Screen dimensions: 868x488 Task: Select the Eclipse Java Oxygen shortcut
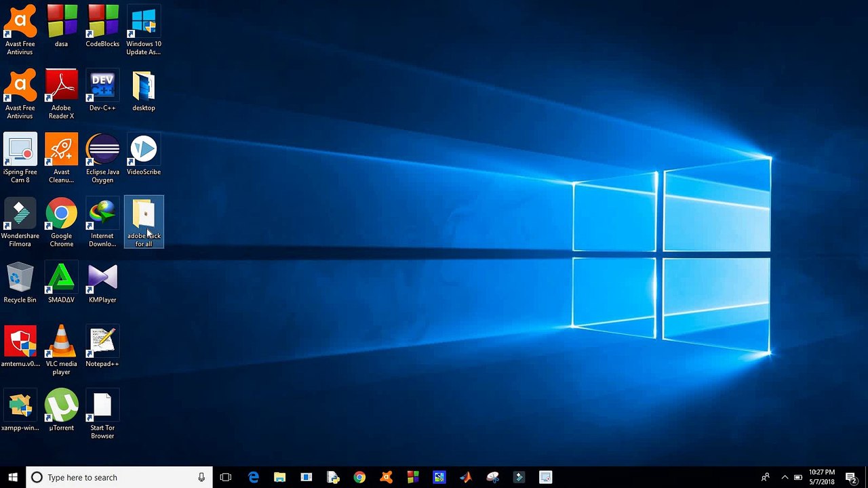[x=102, y=158]
